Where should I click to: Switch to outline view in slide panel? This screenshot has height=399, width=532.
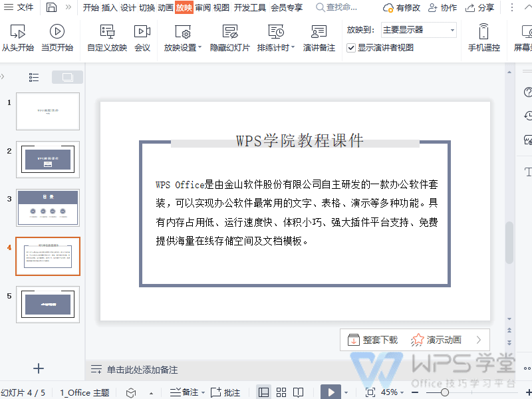point(34,77)
